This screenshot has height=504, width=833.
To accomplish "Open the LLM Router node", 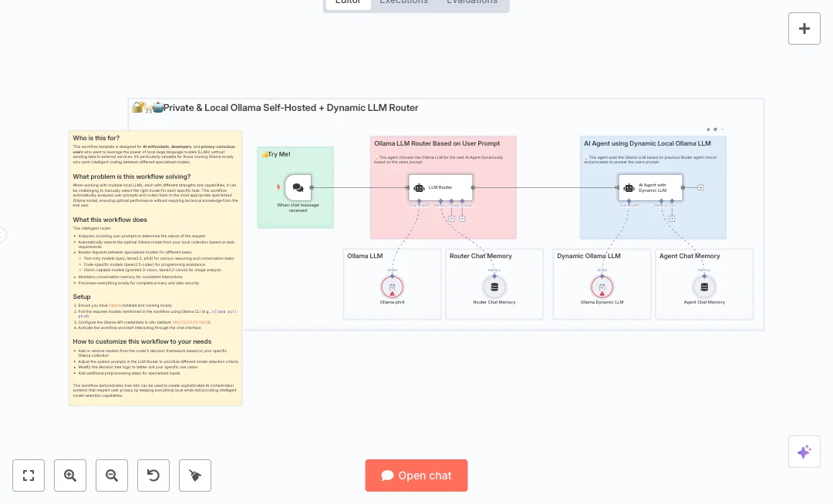I will (441, 187).
